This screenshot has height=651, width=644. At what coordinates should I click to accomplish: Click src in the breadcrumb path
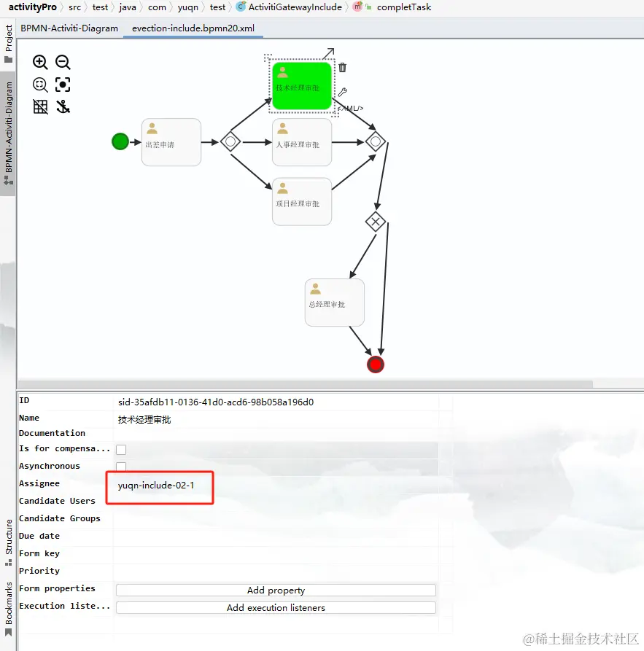coord(75,7)
